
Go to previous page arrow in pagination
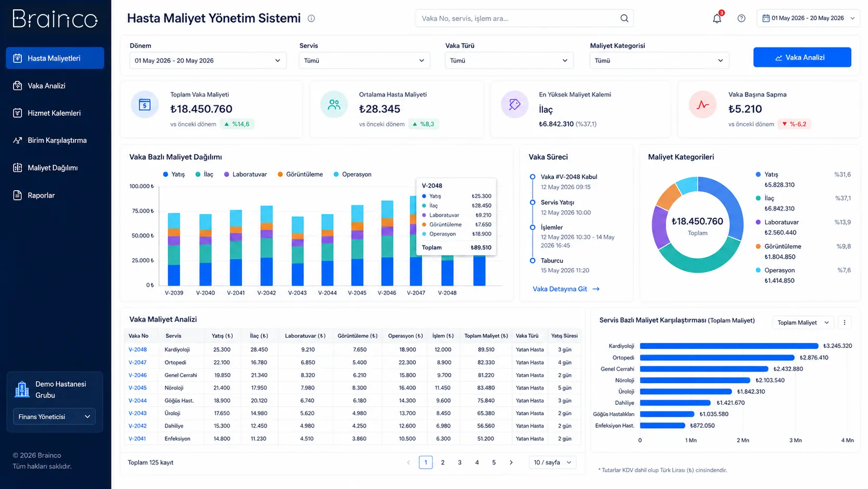(409, 462)
